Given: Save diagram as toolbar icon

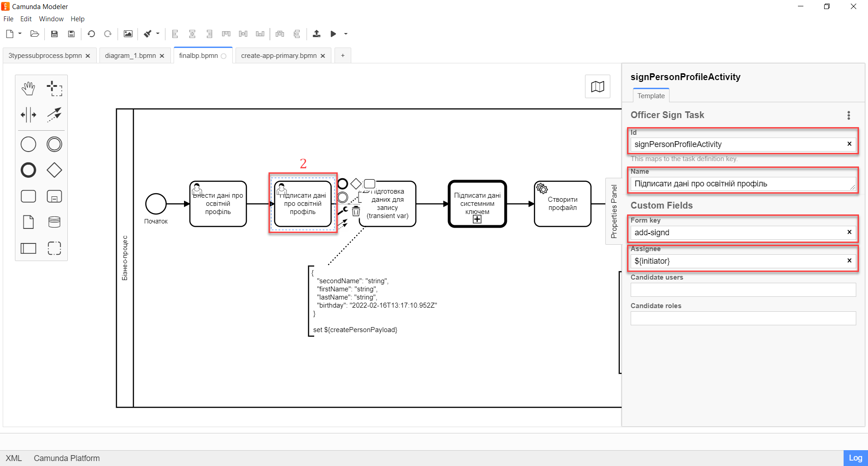Looking at the screenshot, I should point(71,34).
